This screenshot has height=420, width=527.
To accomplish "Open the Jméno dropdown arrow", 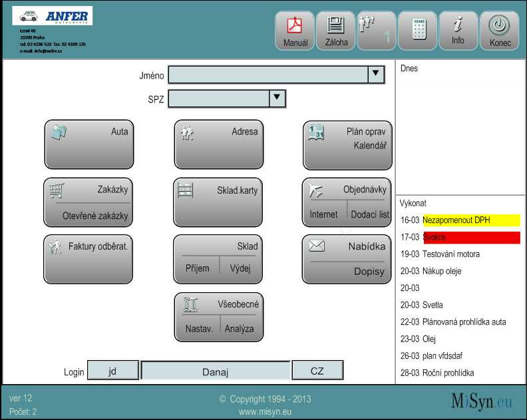I will [376, 75].
